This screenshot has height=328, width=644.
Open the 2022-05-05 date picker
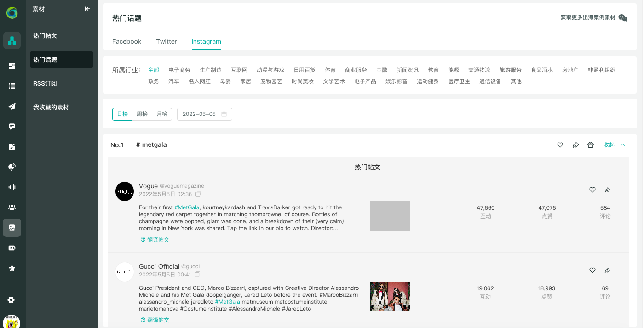205,114
